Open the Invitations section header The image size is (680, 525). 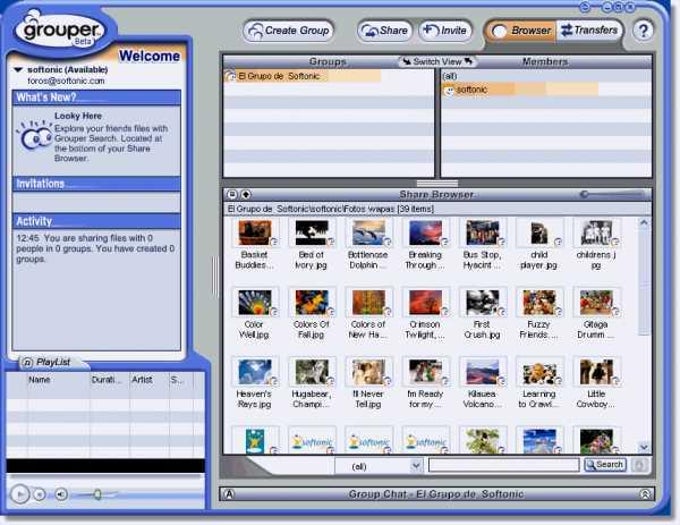click(96, 184)
